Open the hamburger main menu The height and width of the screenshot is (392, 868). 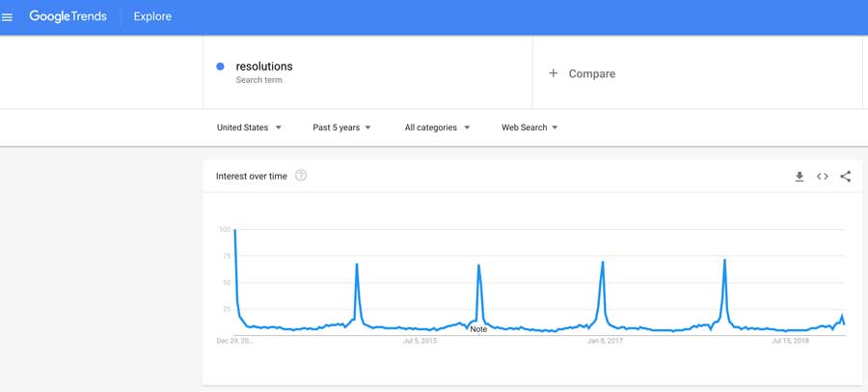(x=7, y=17)
